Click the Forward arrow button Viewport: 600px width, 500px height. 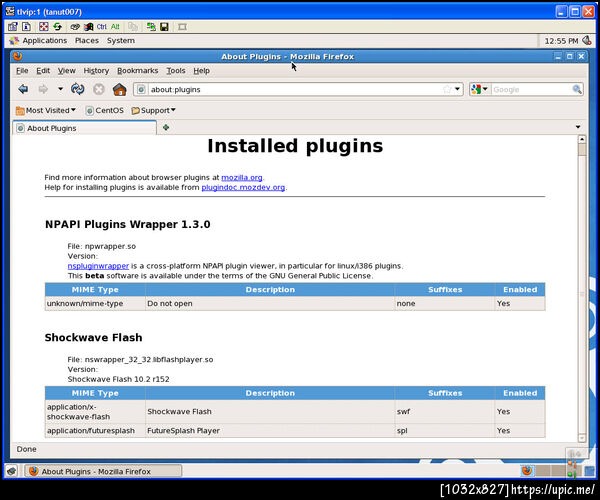43,89
